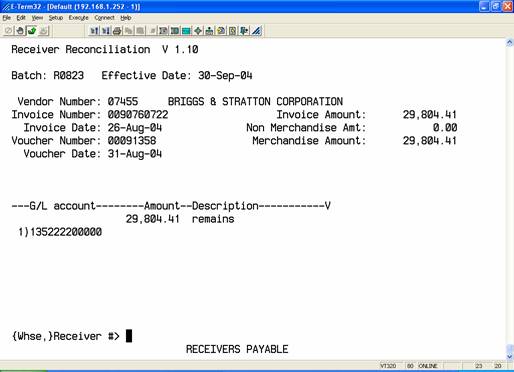Click the blue diagonal lines toolbar icon

click(256, 31)
